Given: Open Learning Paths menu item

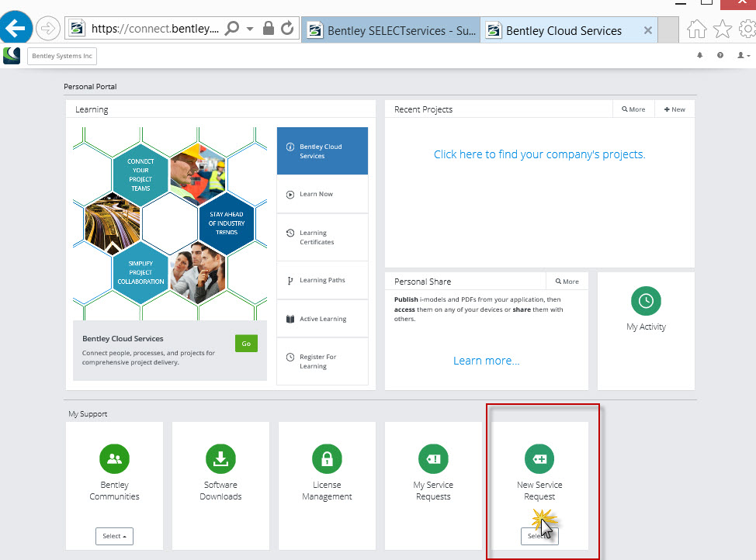Looking at the screenshot, I should (x=321, y=280).
